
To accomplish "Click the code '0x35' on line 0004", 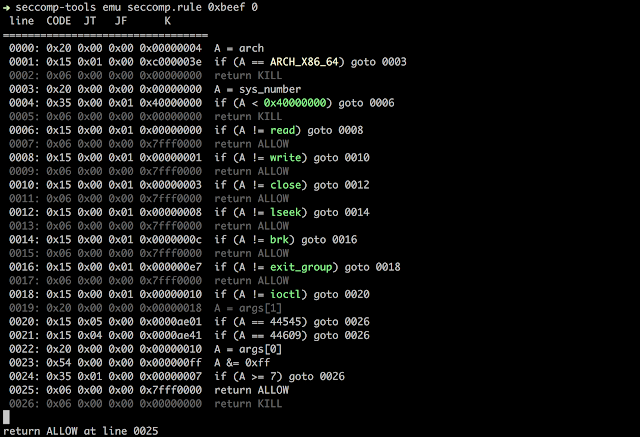I will 58,103.
